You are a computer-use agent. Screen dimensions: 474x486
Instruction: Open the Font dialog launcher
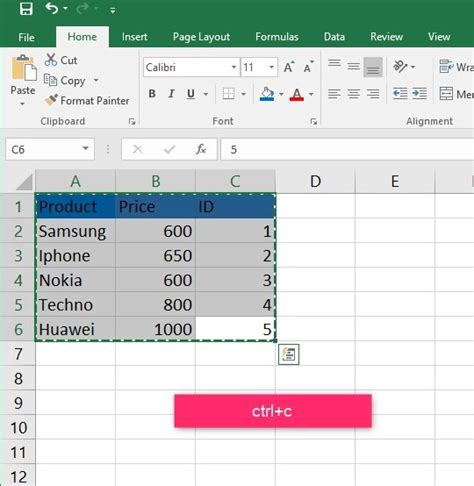313,122
